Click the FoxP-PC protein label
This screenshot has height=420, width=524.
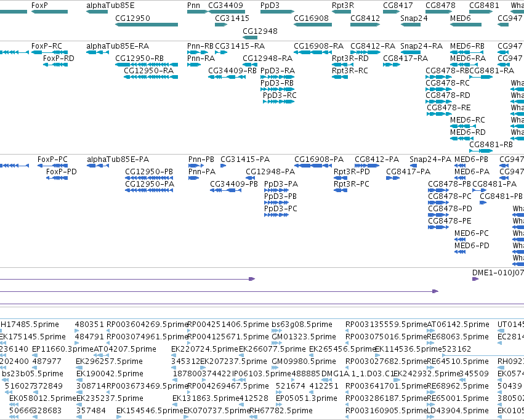pos(52,159)
